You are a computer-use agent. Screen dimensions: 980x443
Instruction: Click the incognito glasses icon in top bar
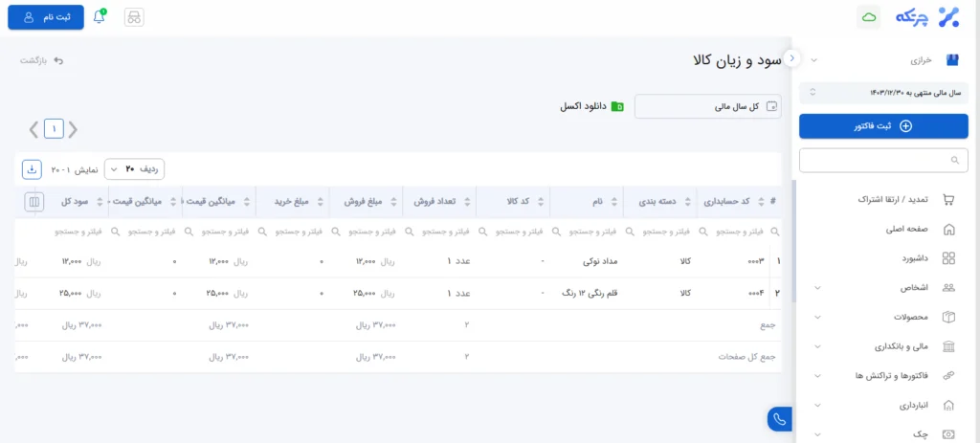pos(134,17)
